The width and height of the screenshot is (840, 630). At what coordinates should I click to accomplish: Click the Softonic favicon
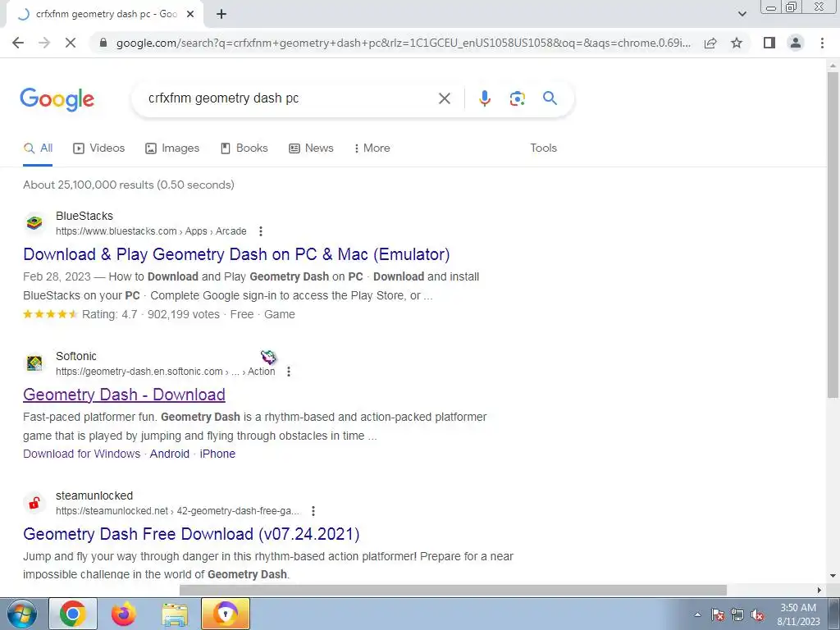(34, 363)
